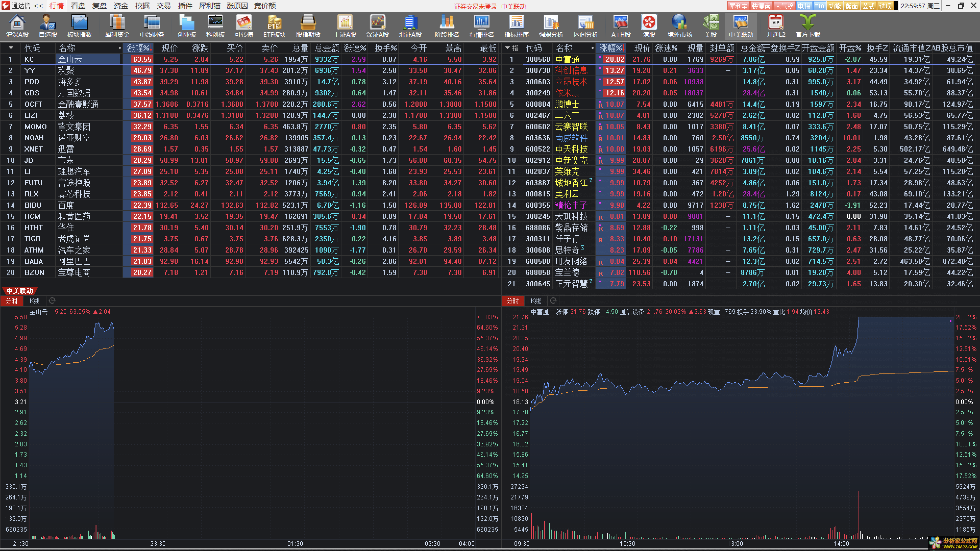Click the 公式 button
This screenshot has height=551, width=980.
click(x=868, y=6)
